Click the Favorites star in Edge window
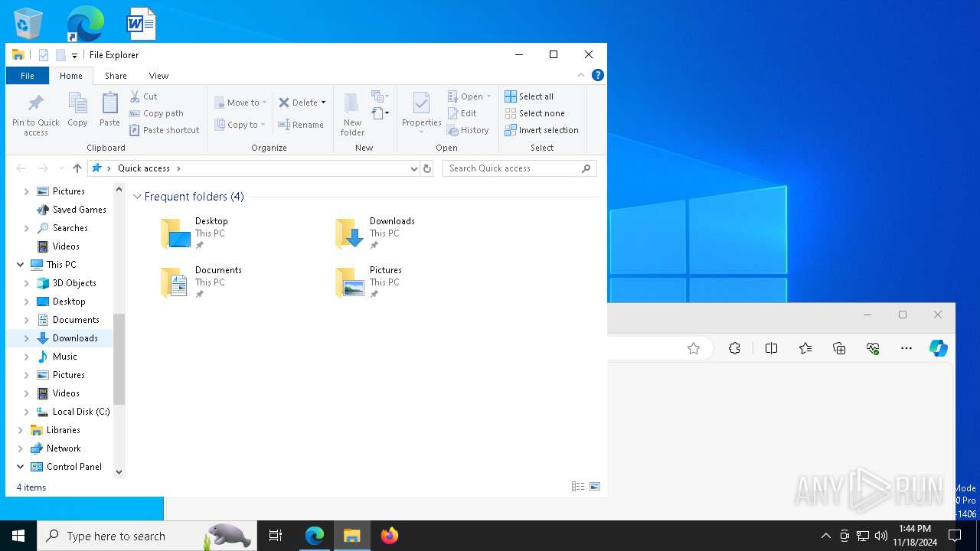 coord(694,348)
